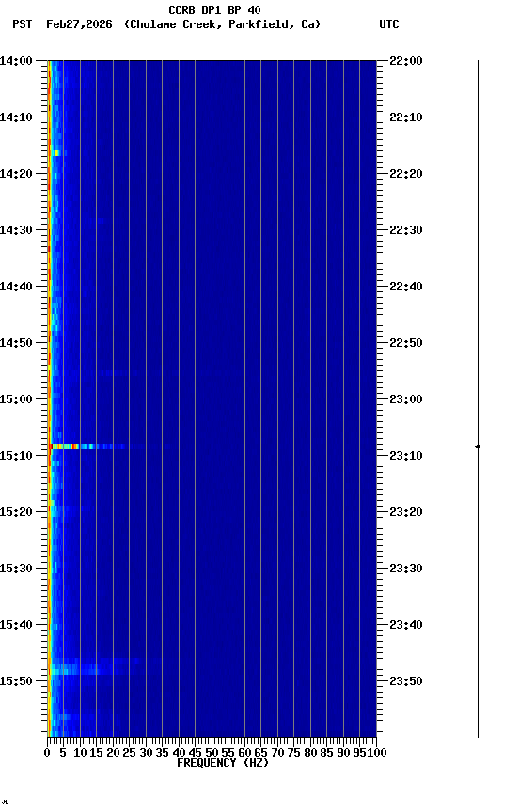This screenshot has height=812, width=519.
Task: Click the "15:30" PST time label
Action: click(16, 570)
